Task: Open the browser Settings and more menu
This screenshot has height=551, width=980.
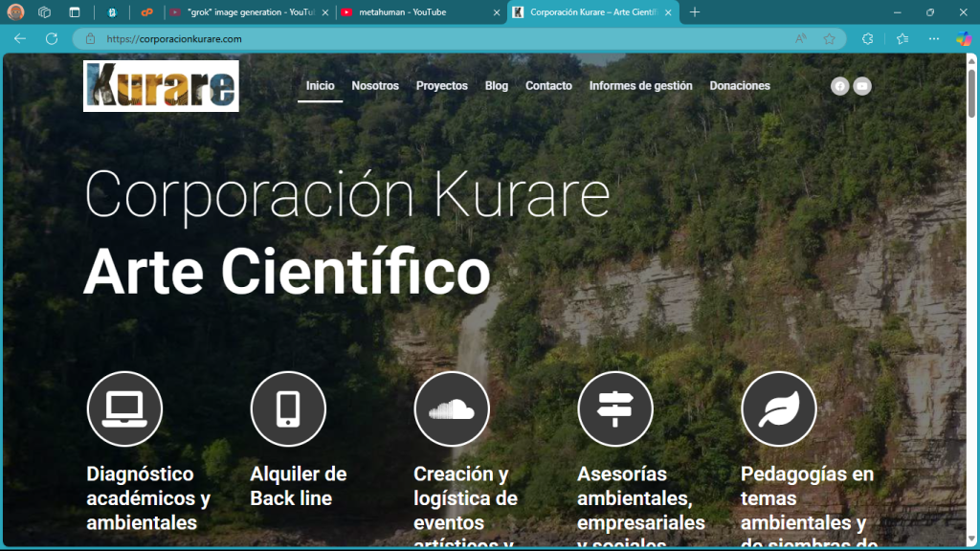Action: [x=934, y=39]
